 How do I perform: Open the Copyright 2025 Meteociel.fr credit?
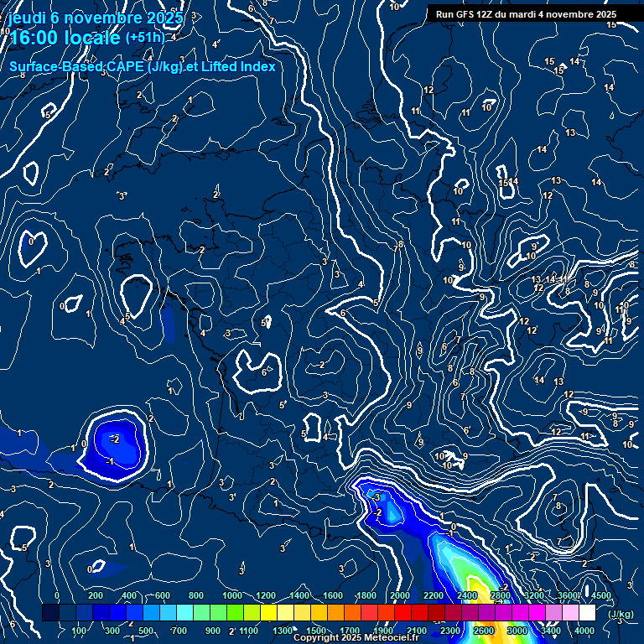point(356,637)
